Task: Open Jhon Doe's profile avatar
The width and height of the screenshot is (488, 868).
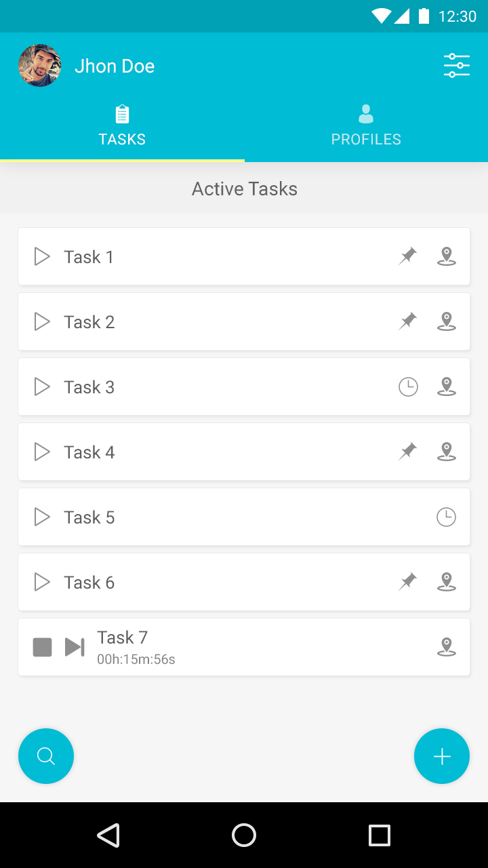Action: click(x=40, y=66)
